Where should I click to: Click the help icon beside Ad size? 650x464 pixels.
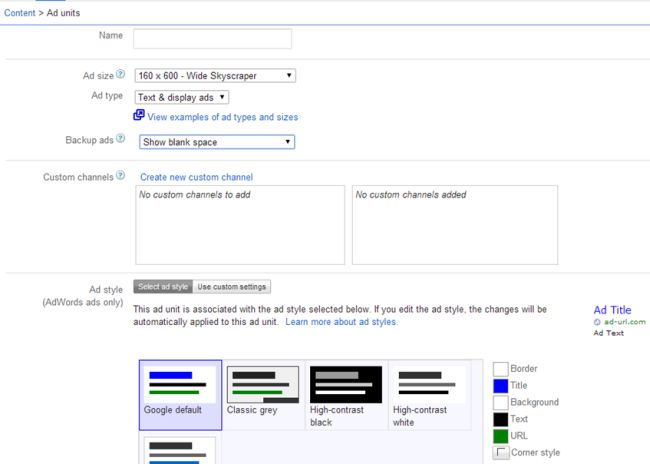(x=120, y=74)
